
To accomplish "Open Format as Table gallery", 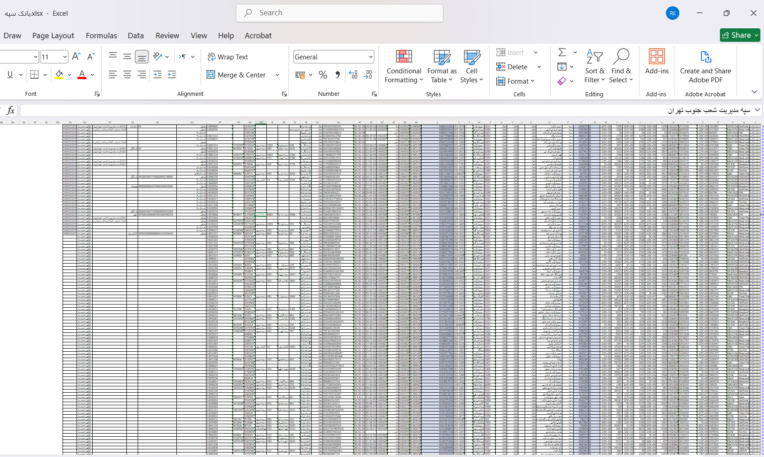I will click(x=442, y=67).
